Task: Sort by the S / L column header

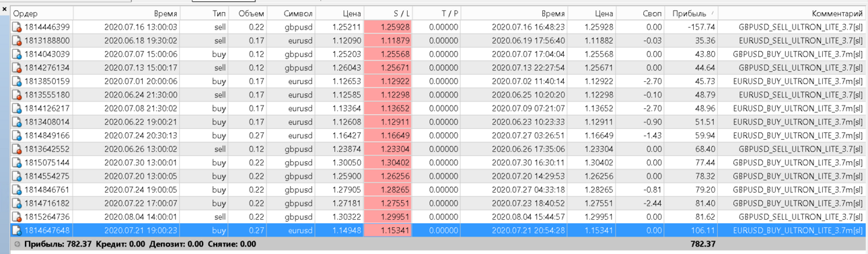Action: pyautogui.click(x=388, y=13)
